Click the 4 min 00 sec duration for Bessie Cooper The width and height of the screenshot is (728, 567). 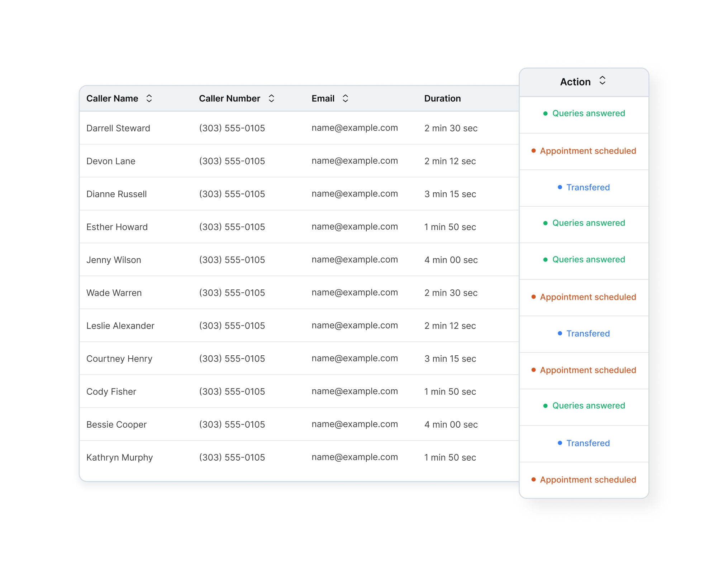[x=451, y=424]
